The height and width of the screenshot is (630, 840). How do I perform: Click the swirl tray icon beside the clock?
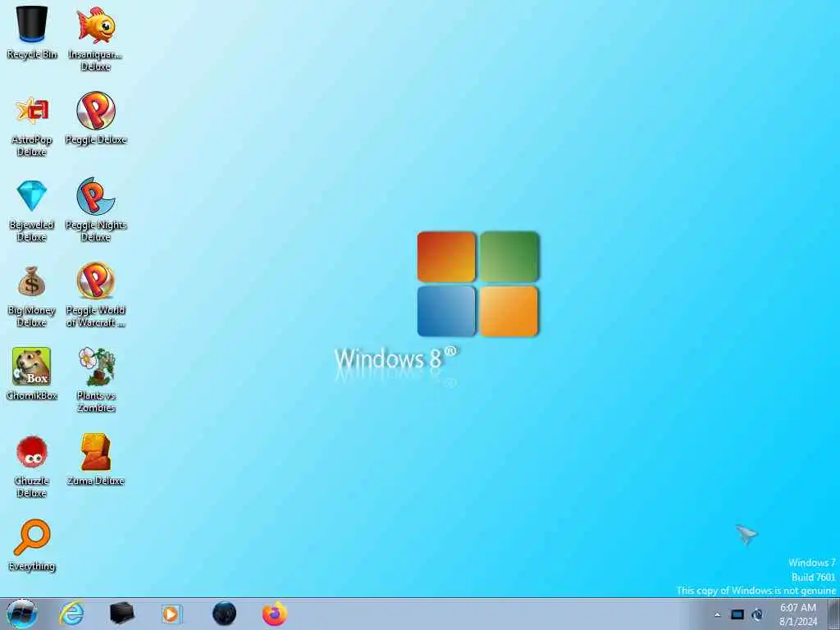coord(757,614)
